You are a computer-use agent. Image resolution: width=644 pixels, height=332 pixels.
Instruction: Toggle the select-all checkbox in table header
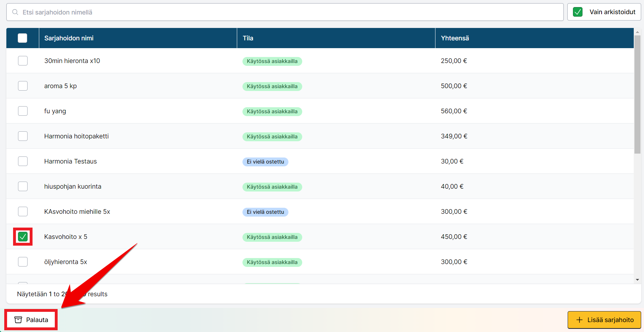pyautogui.click(x=23, y=38)
